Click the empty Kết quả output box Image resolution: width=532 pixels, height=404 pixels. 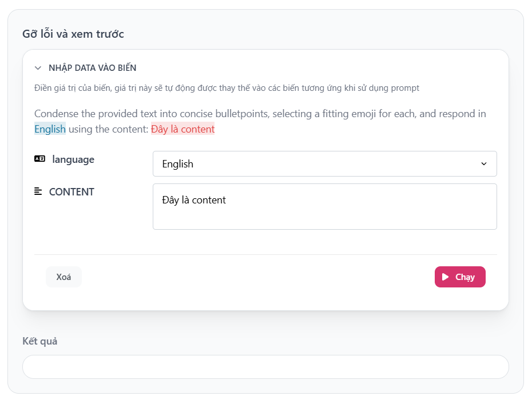265,367
